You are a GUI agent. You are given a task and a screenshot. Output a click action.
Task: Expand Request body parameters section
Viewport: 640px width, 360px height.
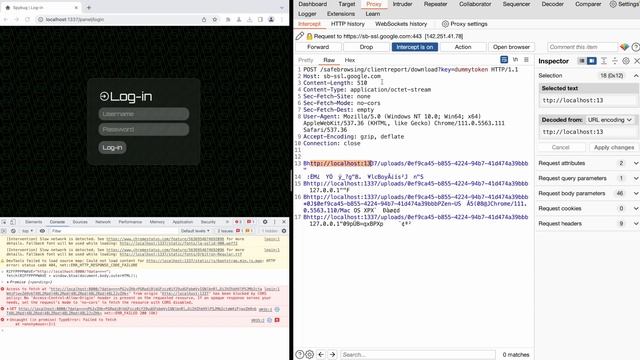click(x=636, y=193)
